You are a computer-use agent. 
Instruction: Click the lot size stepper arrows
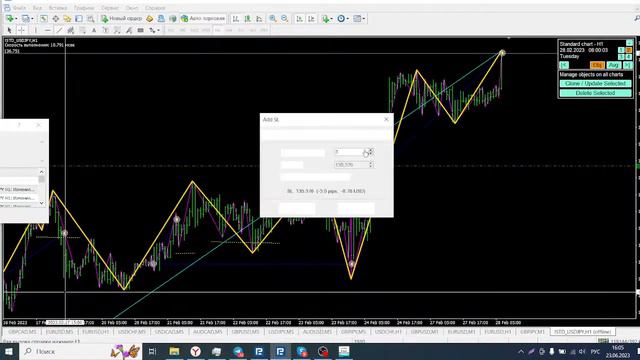[x=371, y=152]
